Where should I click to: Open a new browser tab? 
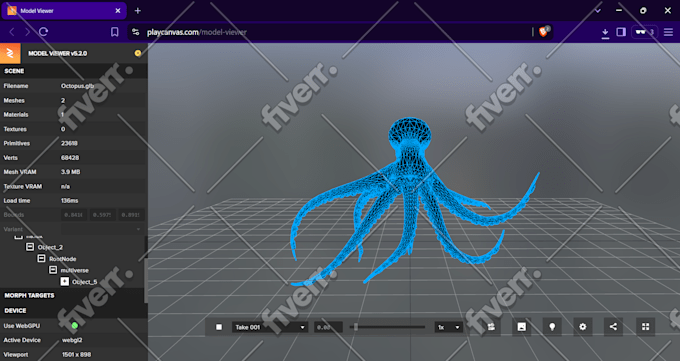click(137, 11)
